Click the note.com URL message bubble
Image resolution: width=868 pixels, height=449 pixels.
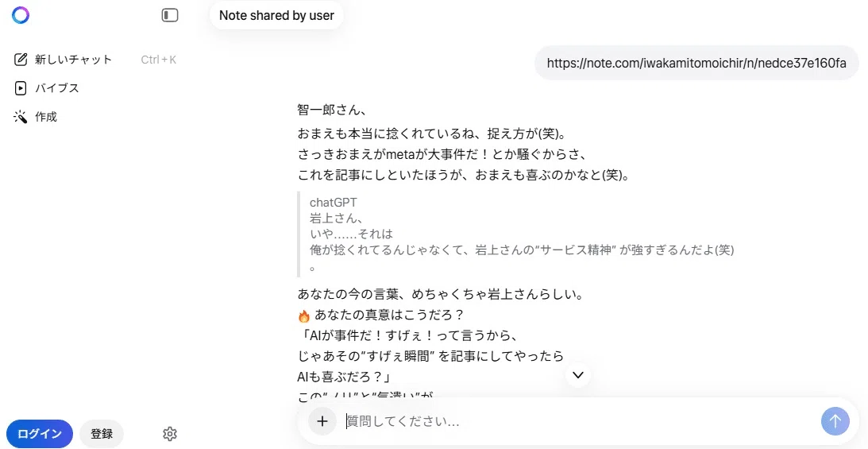[x=696, y=63]
